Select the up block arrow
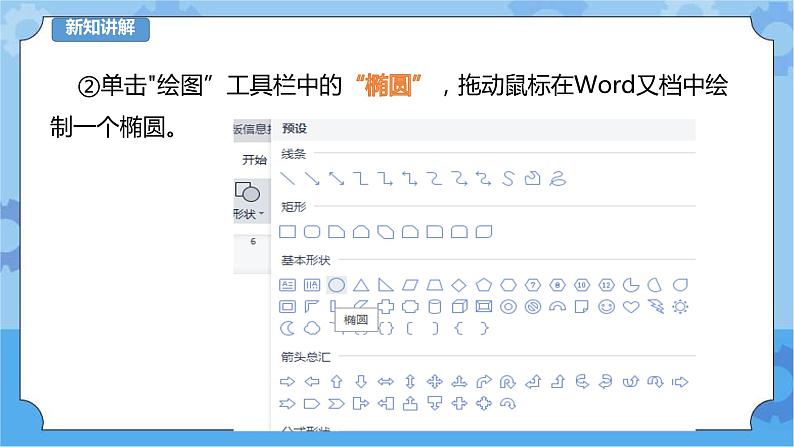794x447 pixels. [x=336, y=382]
